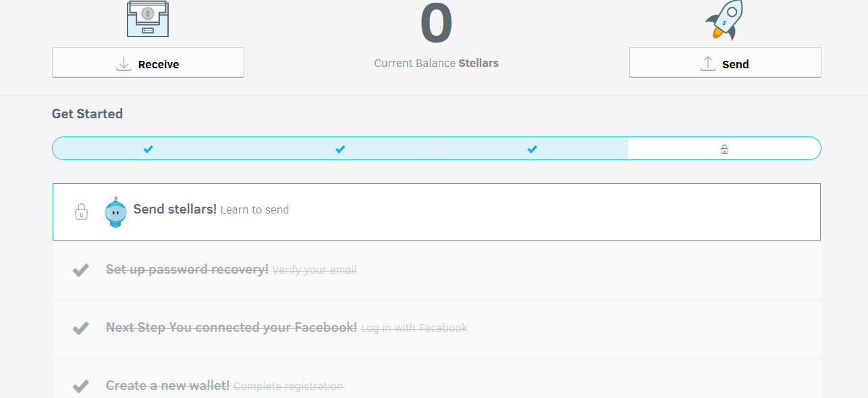Viewport: 868px width, 398px height.
Task: Click the lock icon beside Send stellars
Action: coord(81,212)
